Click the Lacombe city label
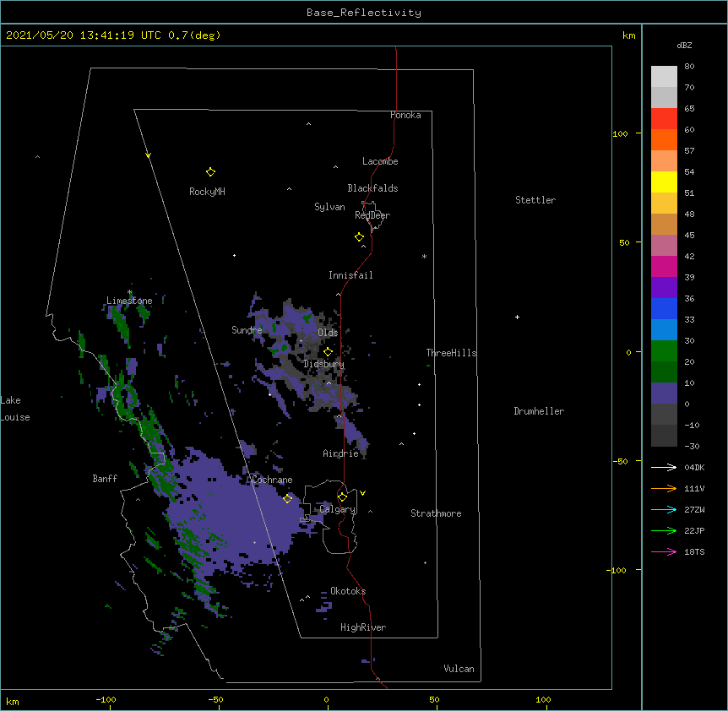Screen dimensions: 728x711 point(380,161)
